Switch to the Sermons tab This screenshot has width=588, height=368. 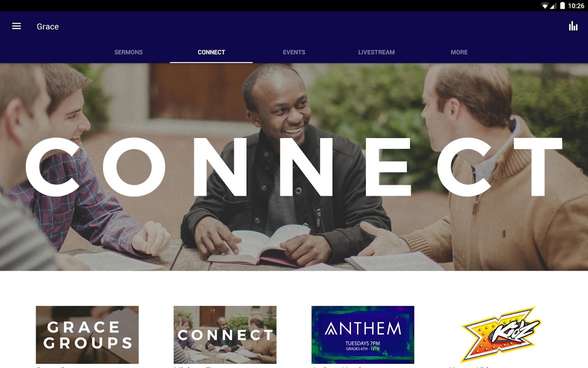pos(129,52)
